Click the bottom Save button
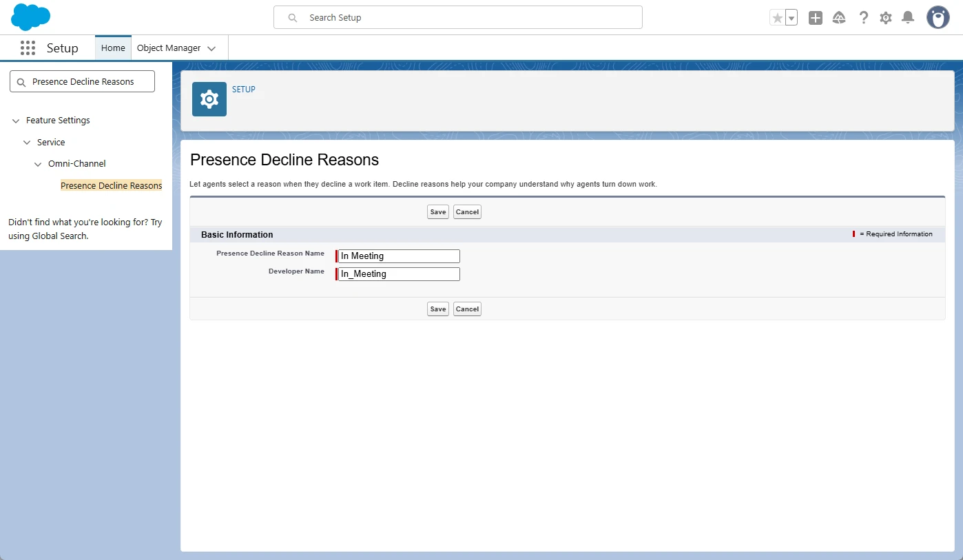The image size is (963, 560). click(438, 309)
